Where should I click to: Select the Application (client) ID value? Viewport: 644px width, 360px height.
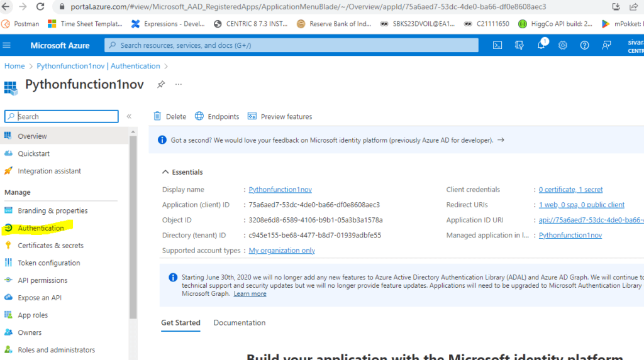pos(314,205)
